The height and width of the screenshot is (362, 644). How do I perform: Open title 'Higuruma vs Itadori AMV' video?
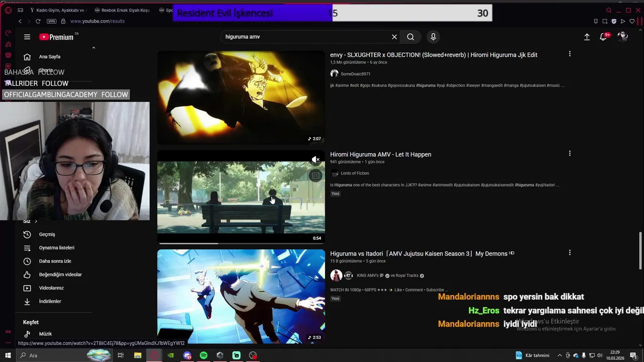click(x=422, y=253)
